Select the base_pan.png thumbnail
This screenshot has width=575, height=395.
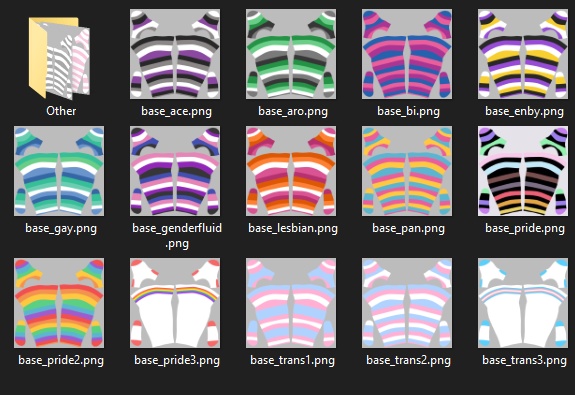click(407, 171)
